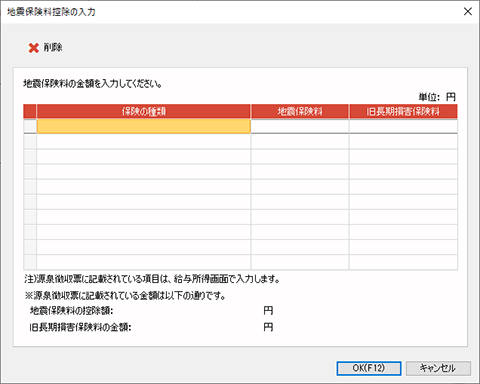Confirm with the OK(F12) button
Image resolution: width=480 pixels, height=384 pixels.
pyautogui.click(x=369, y=368)
